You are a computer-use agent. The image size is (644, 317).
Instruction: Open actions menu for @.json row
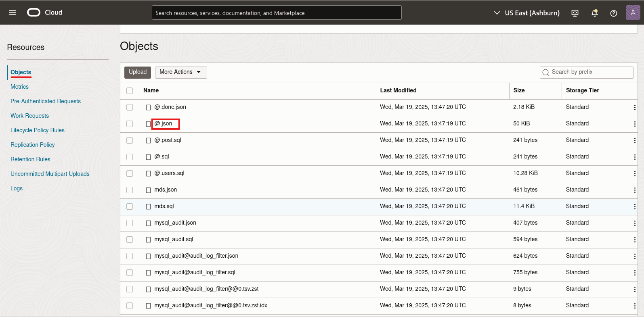coord(635,124)
